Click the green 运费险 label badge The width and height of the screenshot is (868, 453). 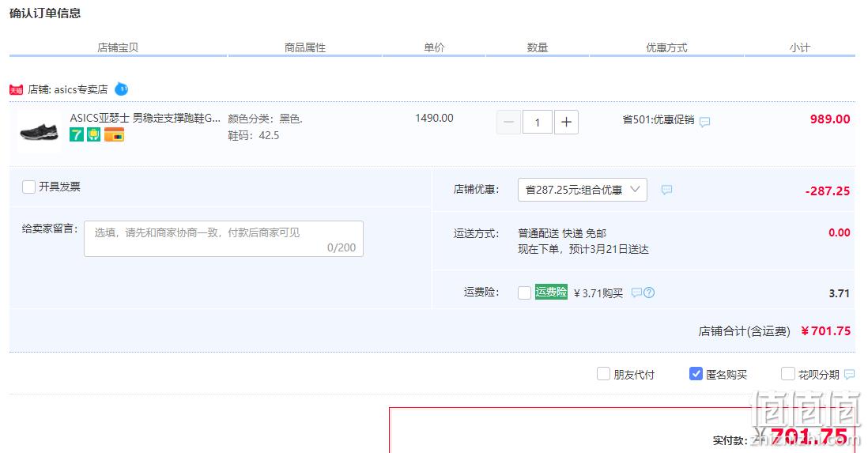tap(551, 292)
